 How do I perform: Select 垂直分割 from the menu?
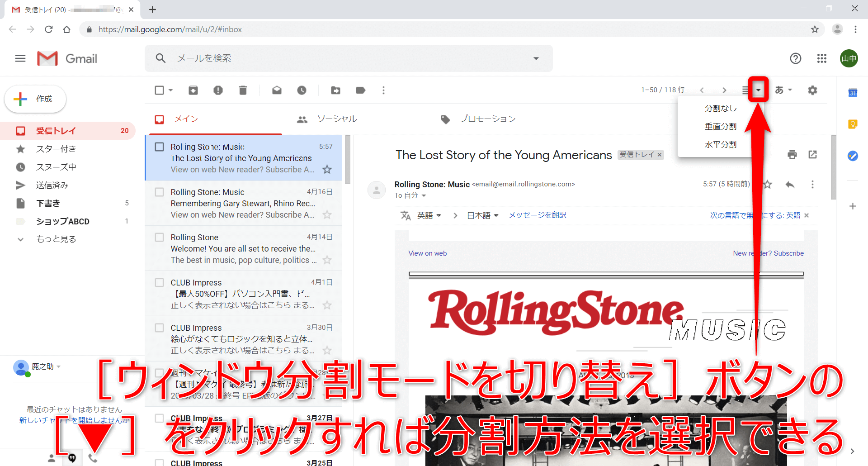[721, 127]
